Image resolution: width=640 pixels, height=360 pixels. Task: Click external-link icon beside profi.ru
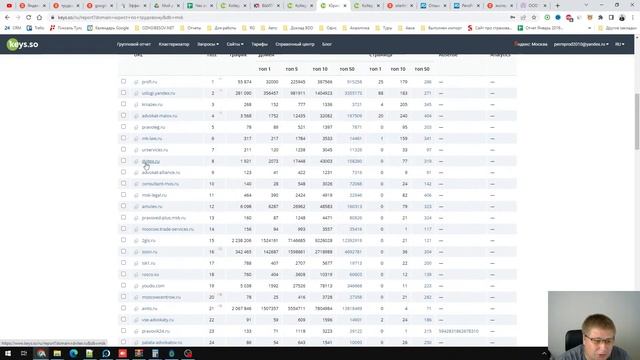pos(136,82)
